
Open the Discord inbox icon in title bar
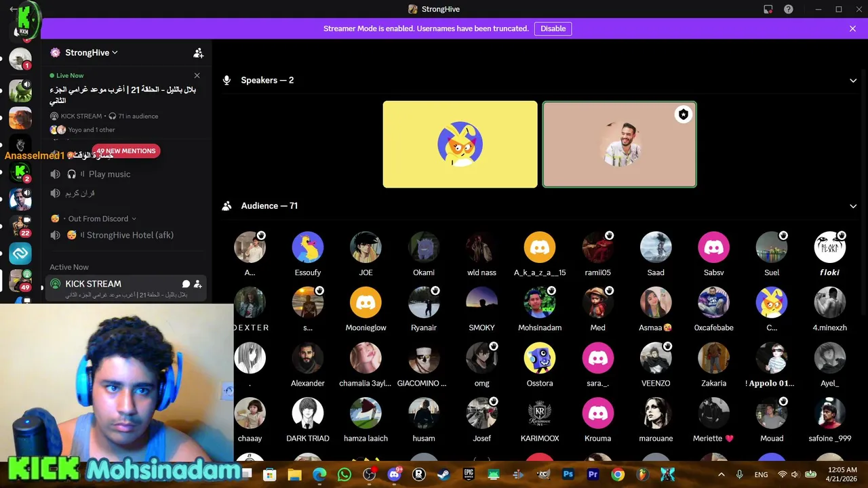tap(768, 9)
